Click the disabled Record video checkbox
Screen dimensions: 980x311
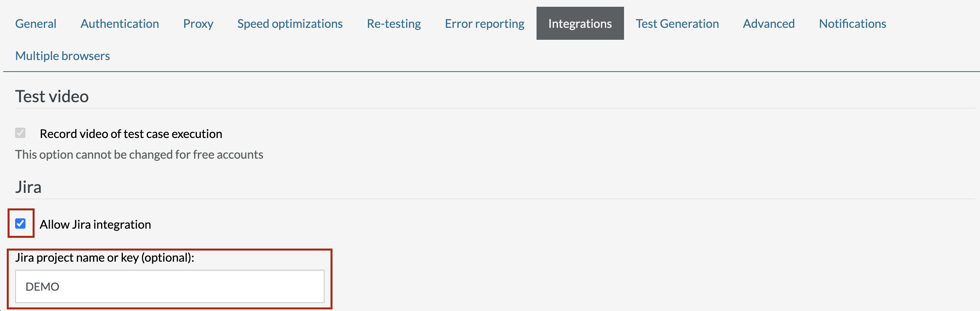click(x=20, y=133)
